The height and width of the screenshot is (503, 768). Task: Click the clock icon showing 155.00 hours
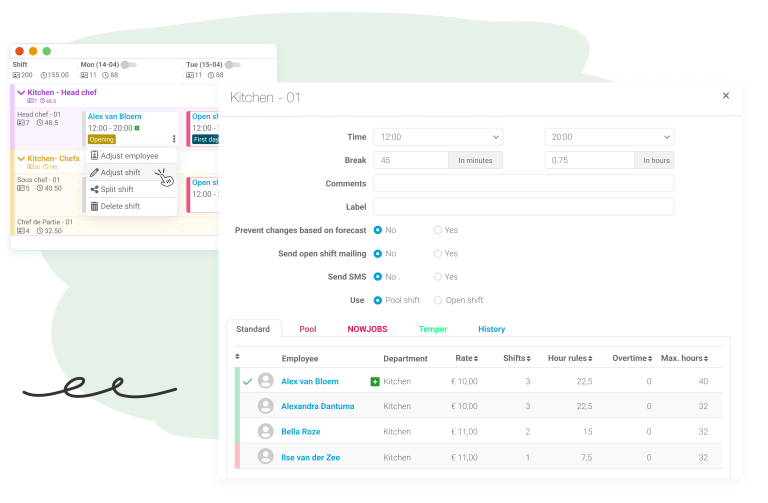(44, 75)
